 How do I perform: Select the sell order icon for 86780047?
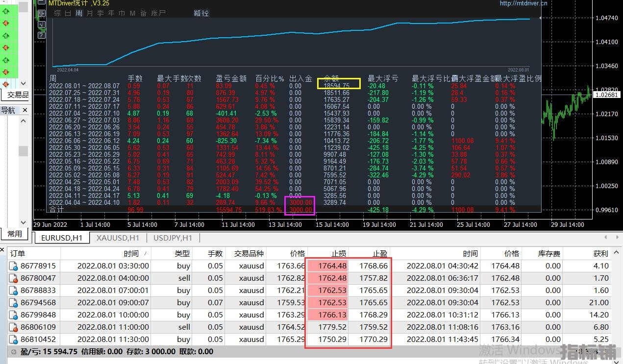point(14,278)
